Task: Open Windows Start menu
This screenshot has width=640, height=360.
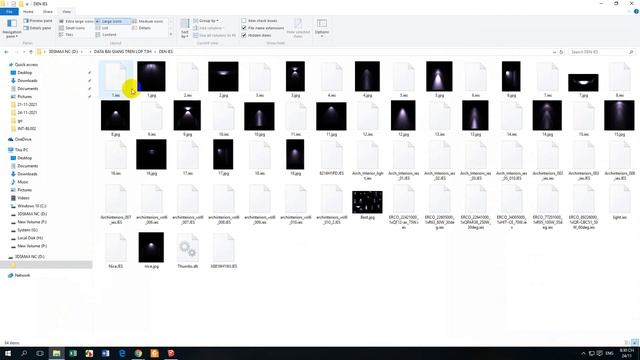Action: 8,353
